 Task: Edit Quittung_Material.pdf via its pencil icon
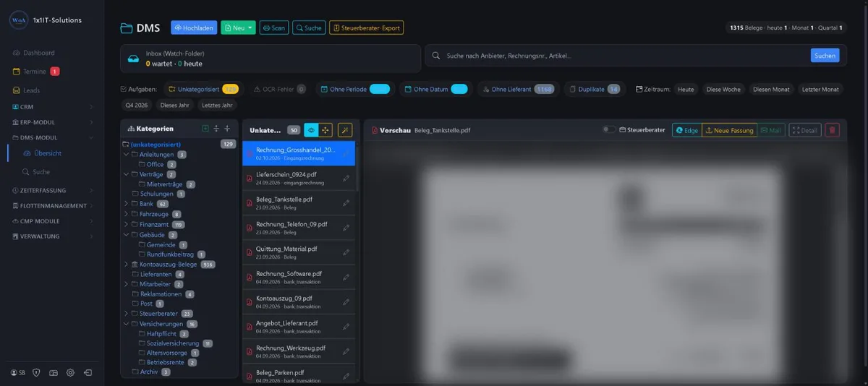click(346, 252)
